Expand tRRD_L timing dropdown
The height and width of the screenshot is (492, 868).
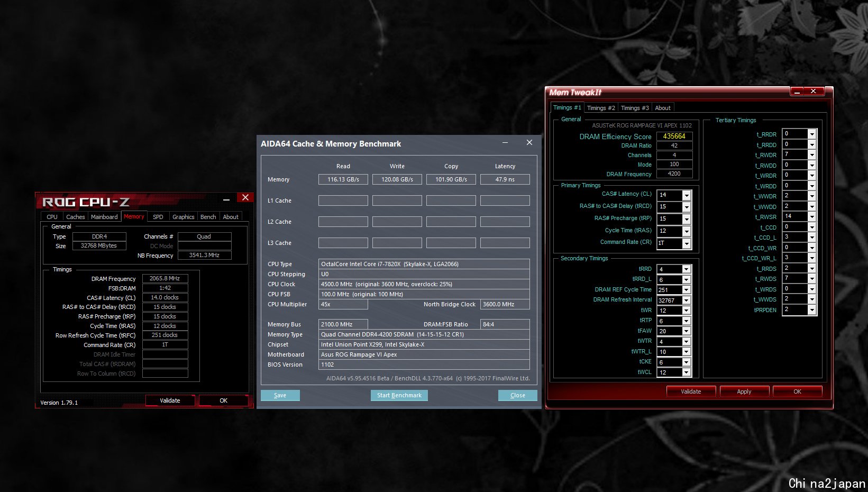pos(687,279)
